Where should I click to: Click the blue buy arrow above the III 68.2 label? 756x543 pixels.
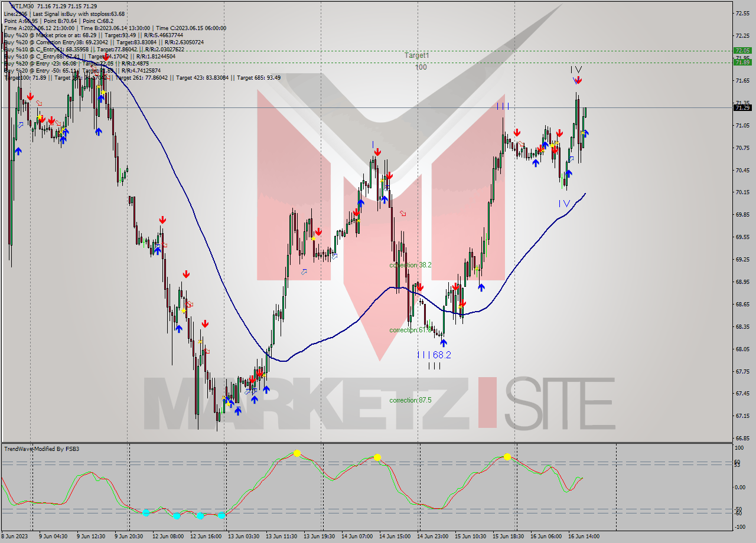(444, 342)
